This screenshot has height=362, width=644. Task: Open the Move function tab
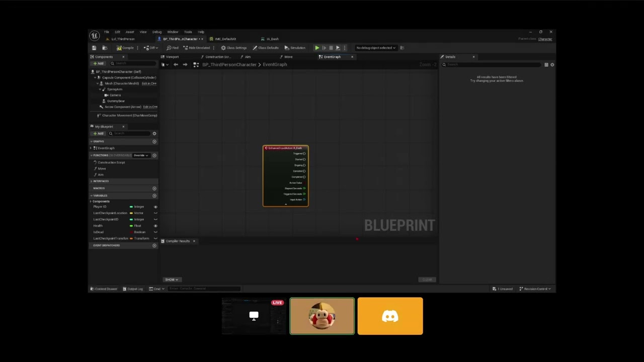[288, 57]
